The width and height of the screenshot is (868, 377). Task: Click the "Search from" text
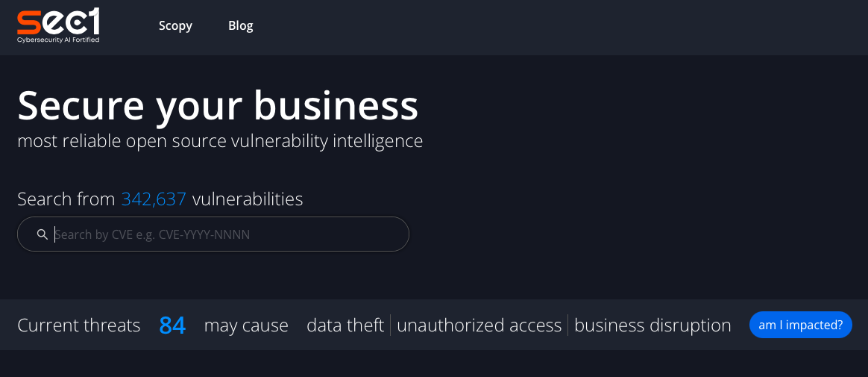[x=66, y=199]
